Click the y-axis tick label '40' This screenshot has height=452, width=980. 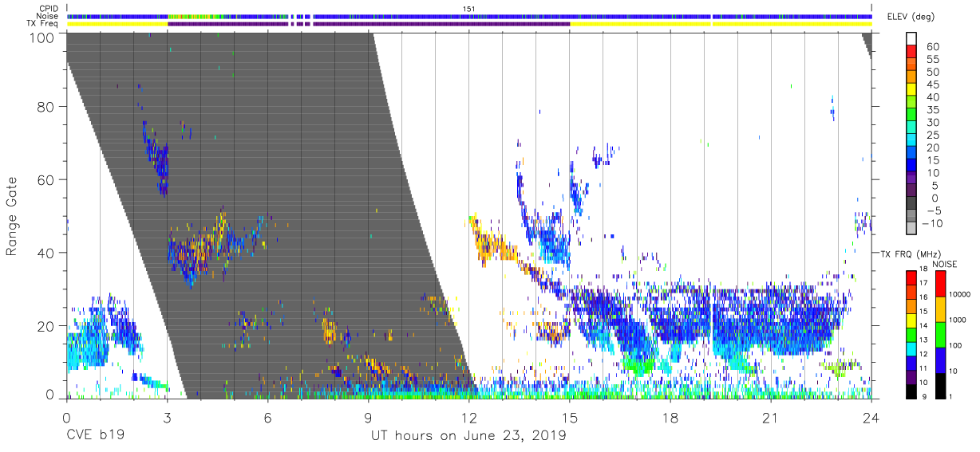46,253
